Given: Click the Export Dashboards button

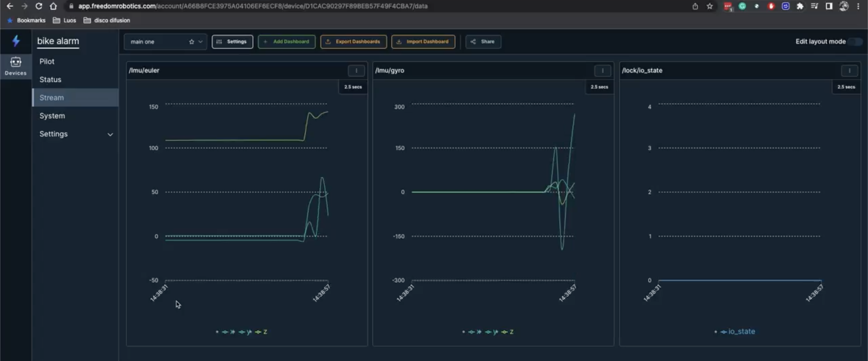Looking at the screenshot, I should pyautogui.click(x=353, y=42).
